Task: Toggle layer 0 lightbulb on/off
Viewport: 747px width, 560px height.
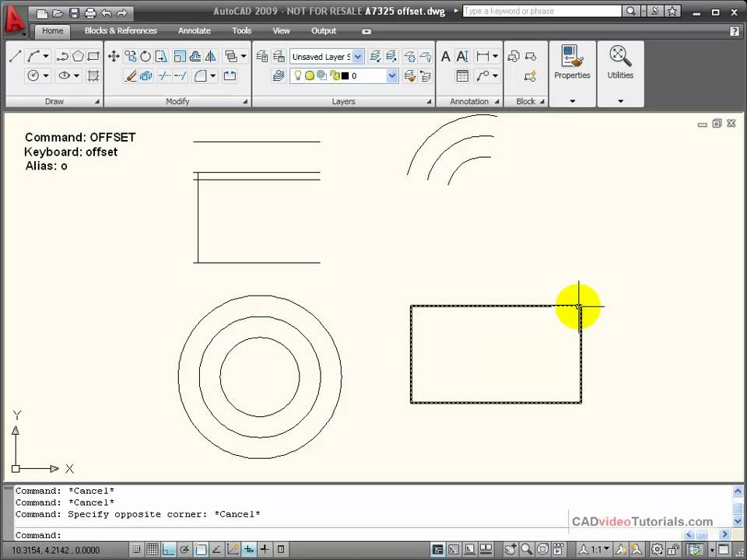Action: pyautogui.click(x=298, y=75)
